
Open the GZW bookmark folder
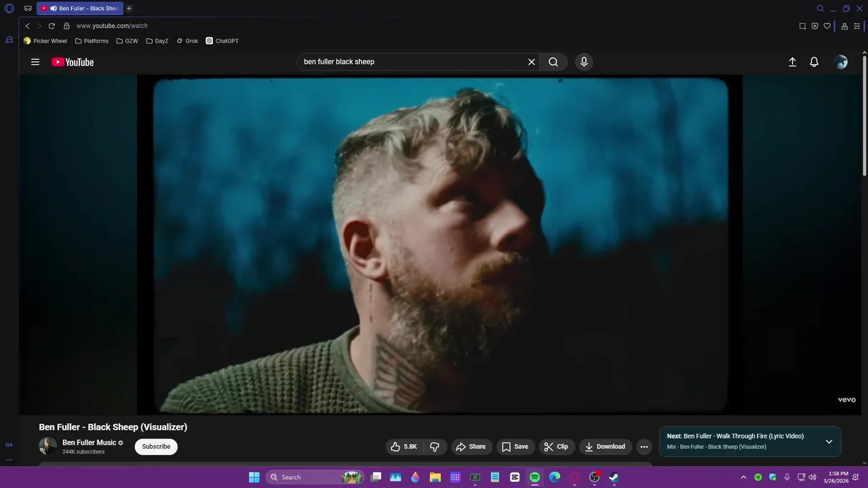127,41
